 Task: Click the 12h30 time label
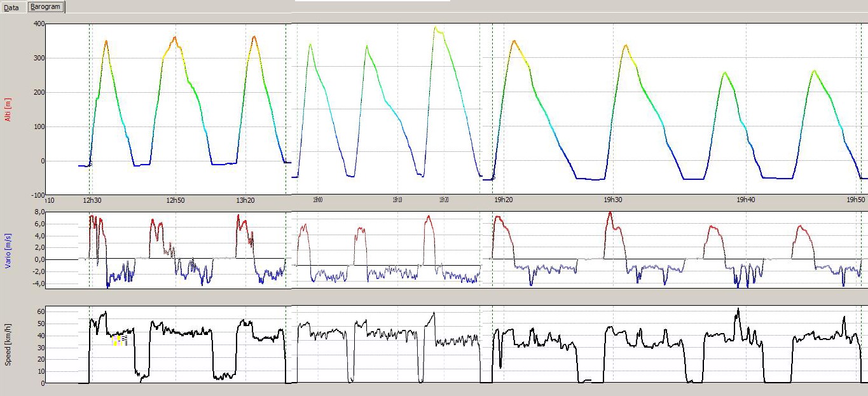point(92,200)
